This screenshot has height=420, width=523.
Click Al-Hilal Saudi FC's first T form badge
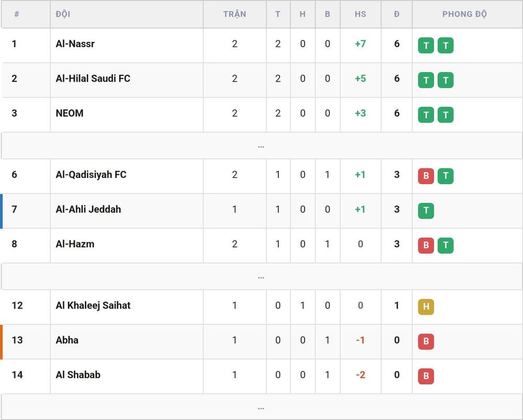coord(426,80)
